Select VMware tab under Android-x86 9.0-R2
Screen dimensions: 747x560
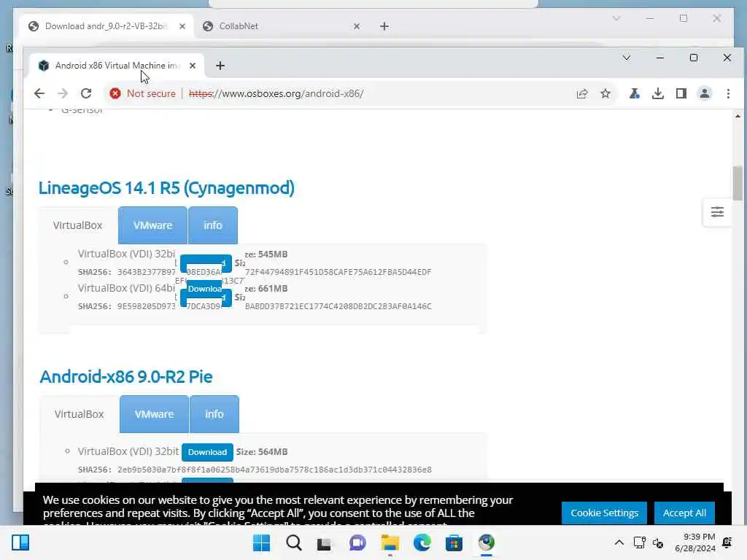[154, 414]
